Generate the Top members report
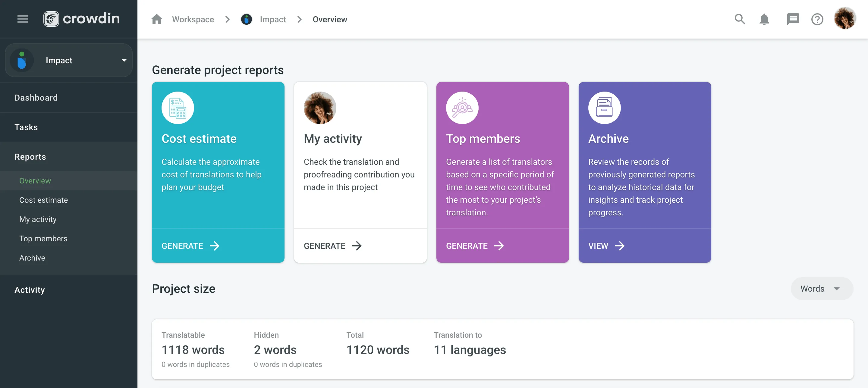868x388 pixels. pos(475,246)
